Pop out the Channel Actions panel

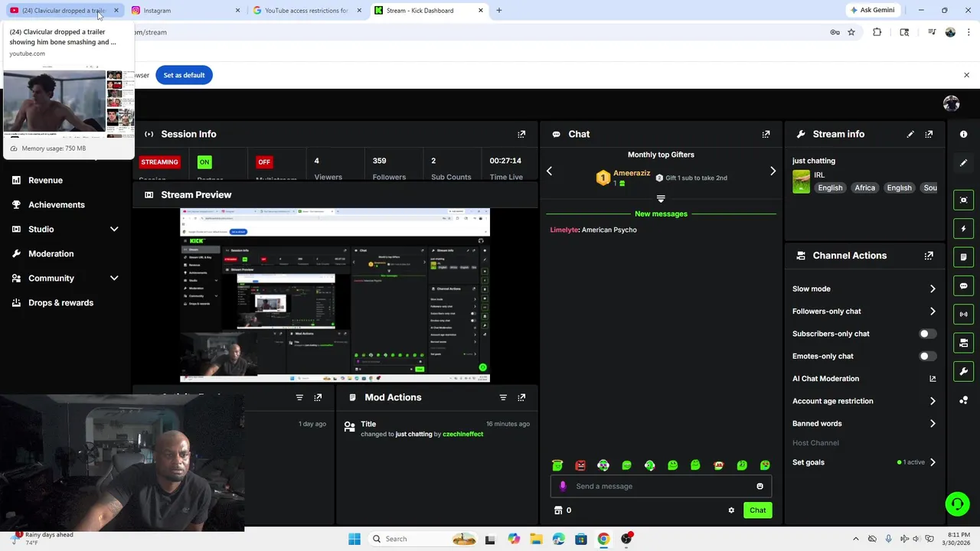tap(929, 256)
